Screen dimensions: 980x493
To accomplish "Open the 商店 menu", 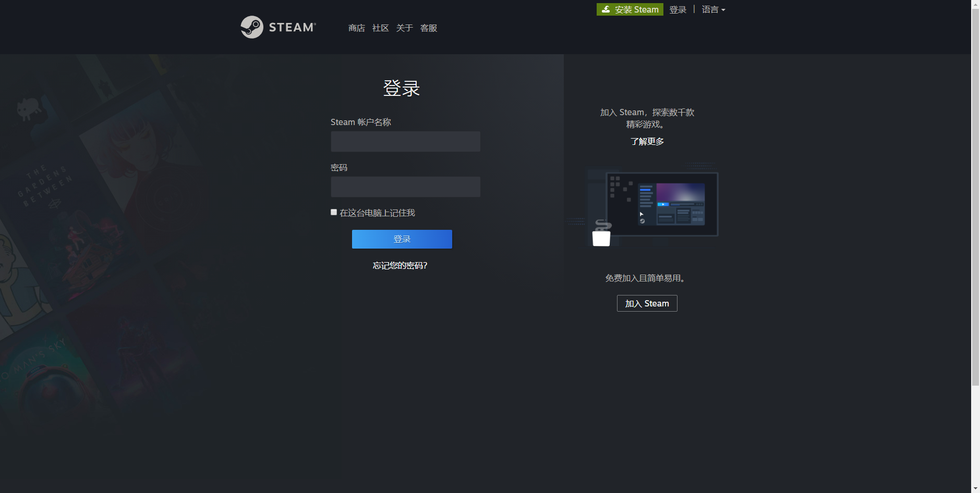I will click(356, 28).
